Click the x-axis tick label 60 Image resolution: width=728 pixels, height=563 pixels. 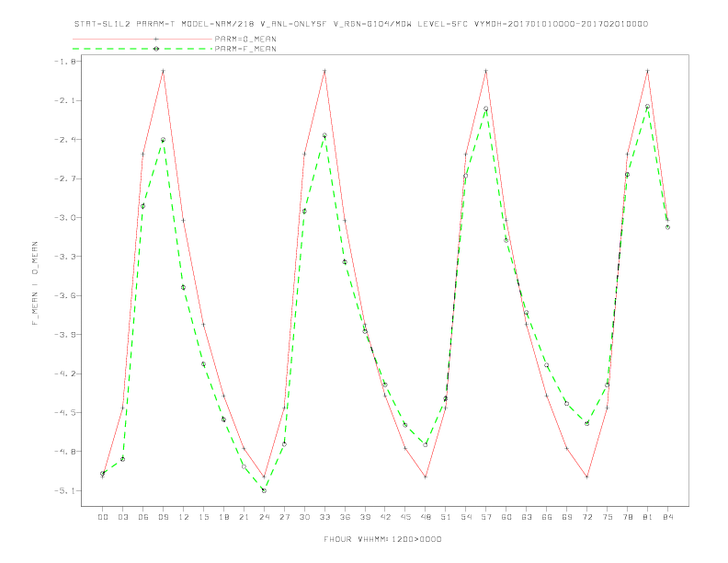[x=506, y=517]
